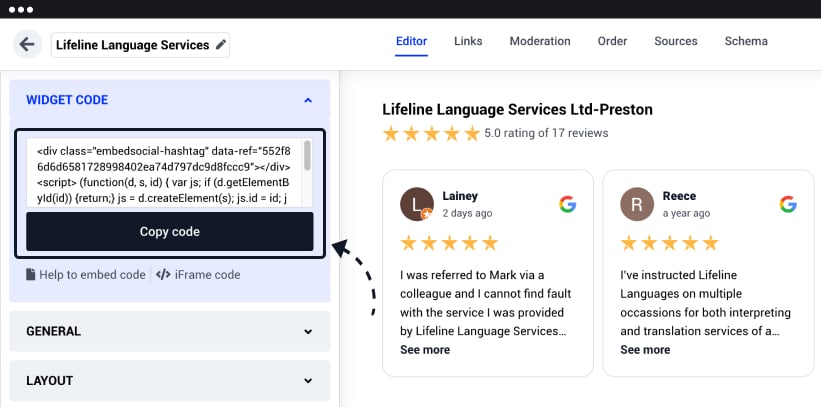821x407 pixels.
Task: Click the reviewer name Reece
Action: (x=679, y=196)
